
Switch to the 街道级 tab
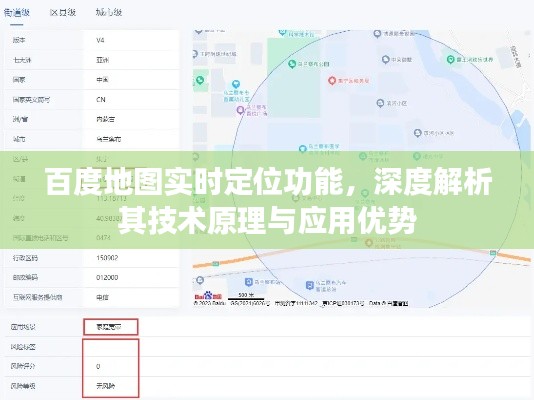click(x=17, y=13)
